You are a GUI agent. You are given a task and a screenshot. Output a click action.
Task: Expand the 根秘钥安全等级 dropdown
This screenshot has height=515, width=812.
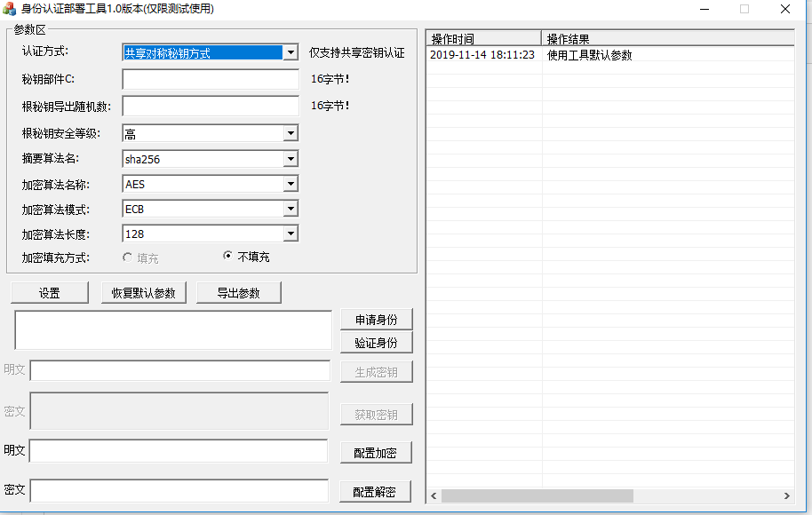(x=291, y=133)
